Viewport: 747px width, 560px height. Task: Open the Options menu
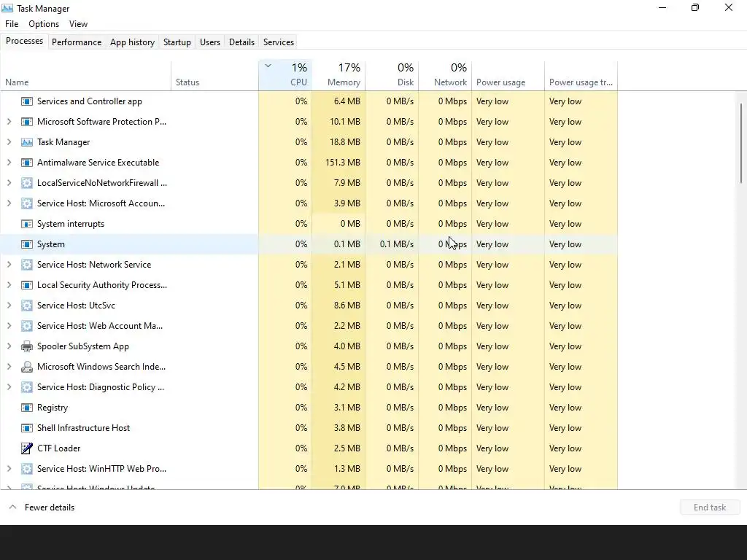(44, 24)
